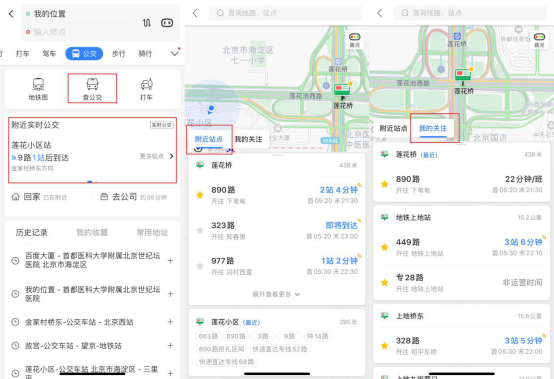The image size is (554, 379).
Task: Toggle 路况 traffic layer on right map
Action: coord(539,40)
